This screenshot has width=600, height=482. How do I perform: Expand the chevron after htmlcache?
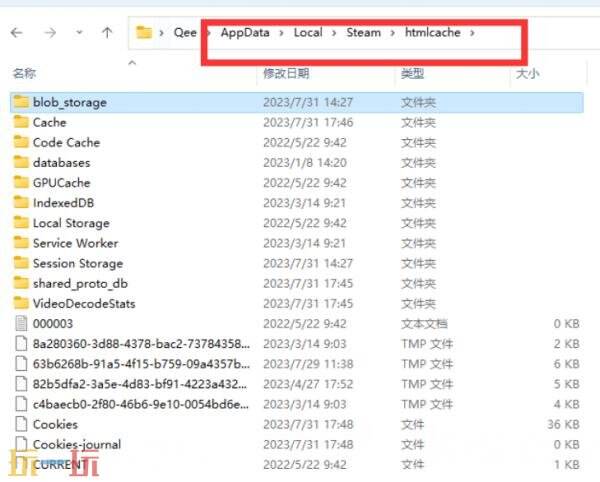472,33
